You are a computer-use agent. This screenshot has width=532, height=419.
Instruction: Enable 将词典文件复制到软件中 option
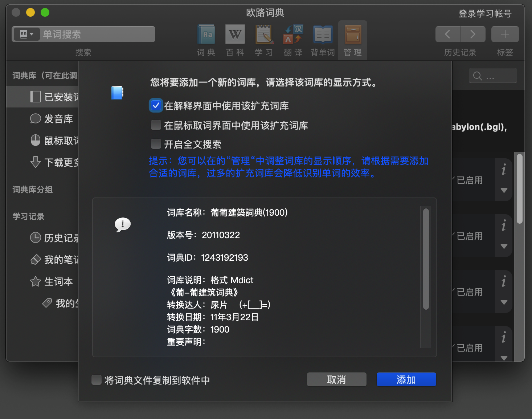click(96, 380)
